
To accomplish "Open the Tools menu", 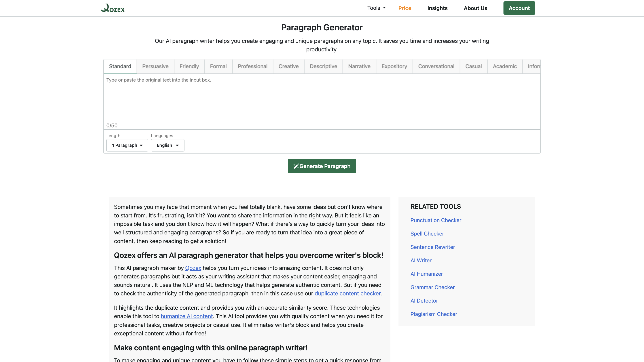I will click(376, 8).
